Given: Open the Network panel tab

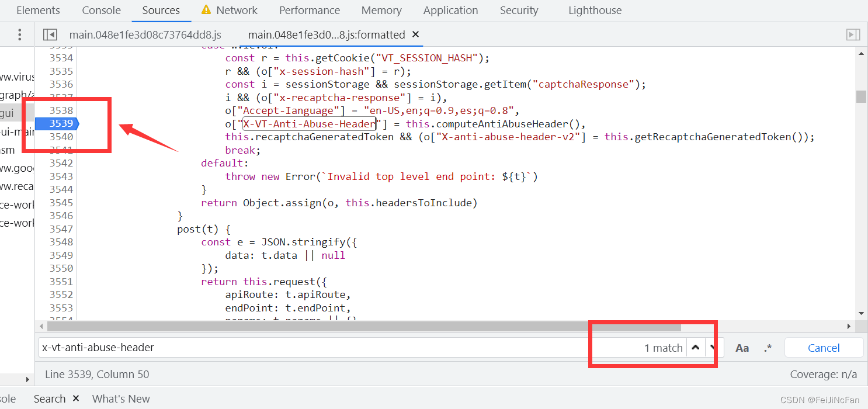Looking at the screenshot, I should click(237, 10).
